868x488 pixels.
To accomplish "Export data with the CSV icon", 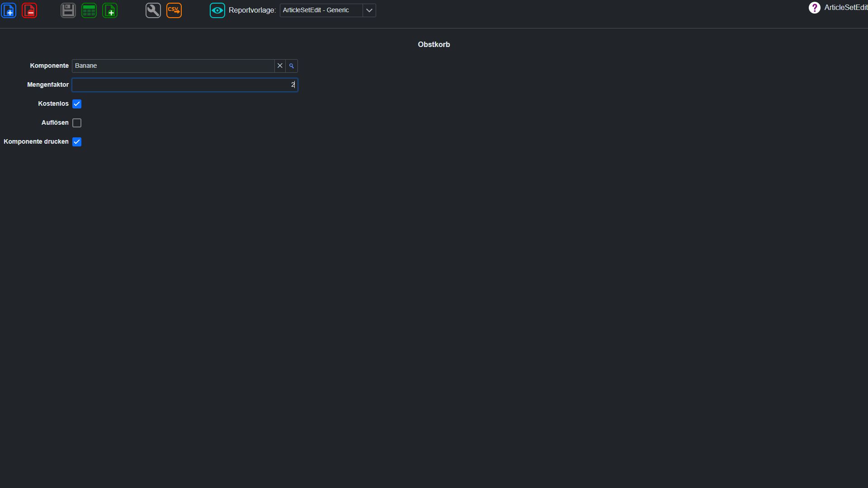I will [x=174, y=10].
